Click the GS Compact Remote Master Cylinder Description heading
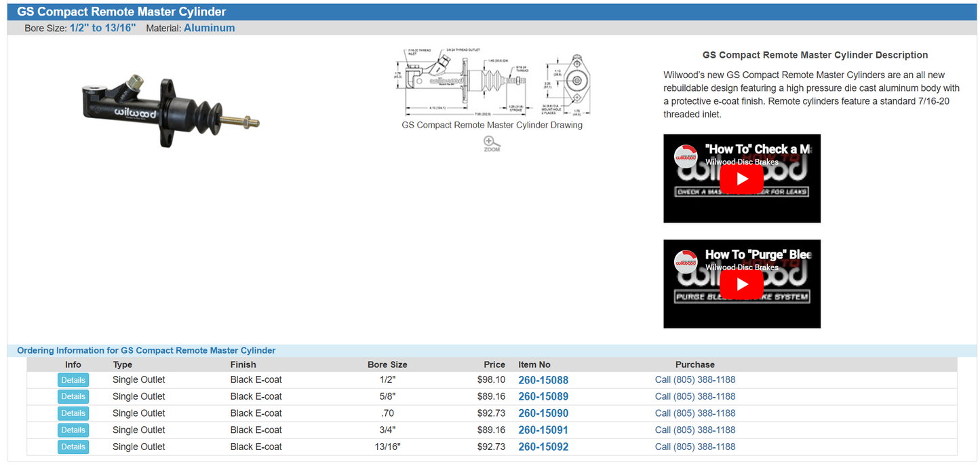 [x=815, y=56]
